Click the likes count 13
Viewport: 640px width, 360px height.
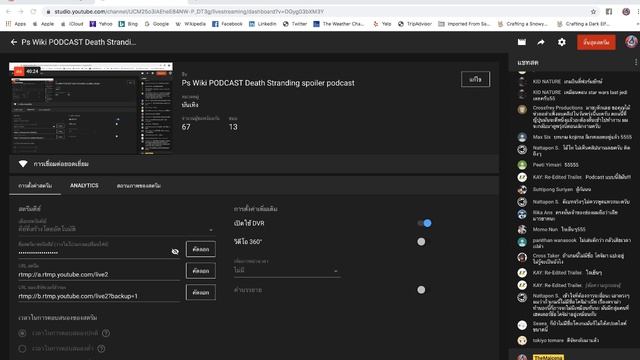pyautogui.click(x=233, y=127)
